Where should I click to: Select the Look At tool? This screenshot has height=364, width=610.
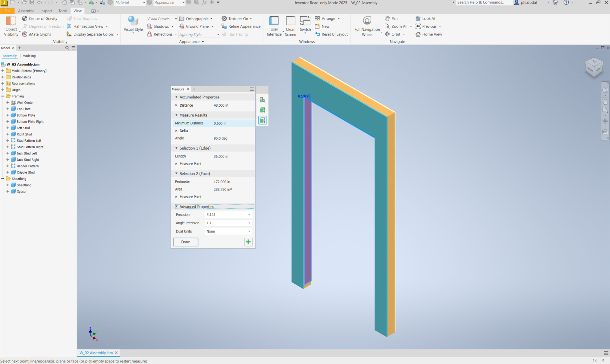point(425,18)
